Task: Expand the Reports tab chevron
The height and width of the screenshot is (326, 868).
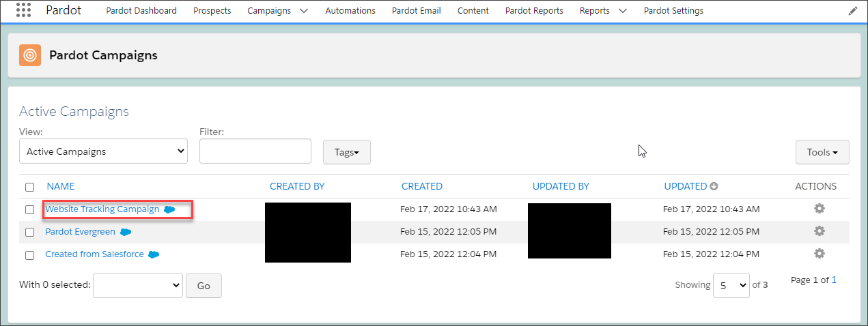Action: tap(622, 11)
